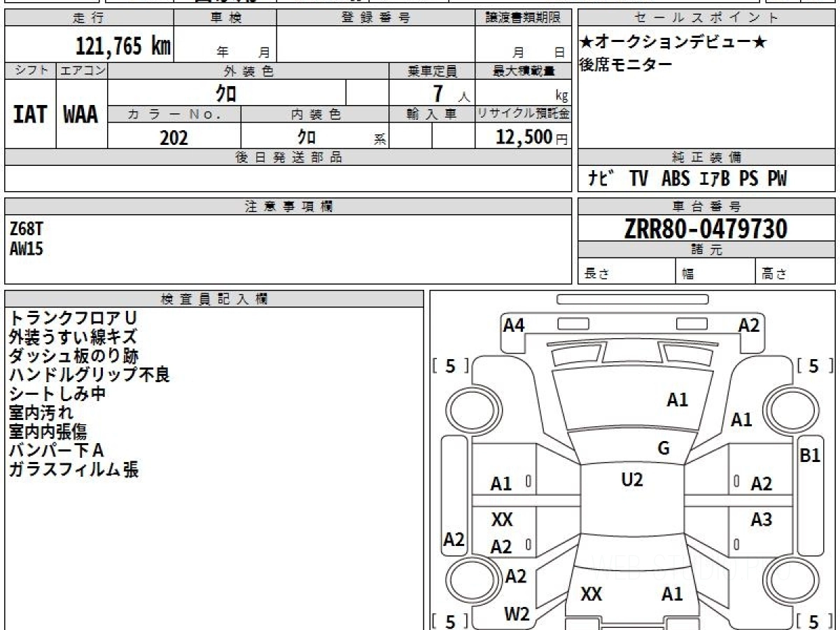The width and height of the screenshot is (840, 630).
Task: Select the recycle deposit 12,500円
Action: (x=532, y=137)
